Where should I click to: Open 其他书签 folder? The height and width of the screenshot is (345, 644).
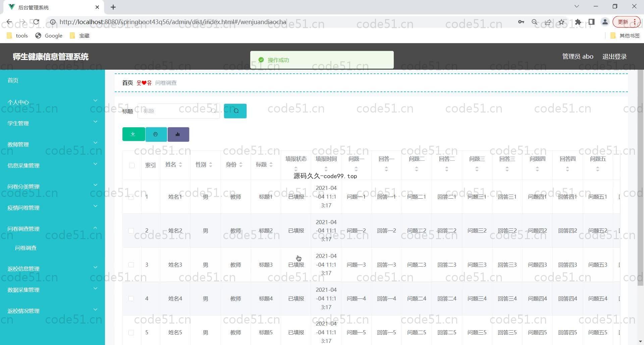625,36
